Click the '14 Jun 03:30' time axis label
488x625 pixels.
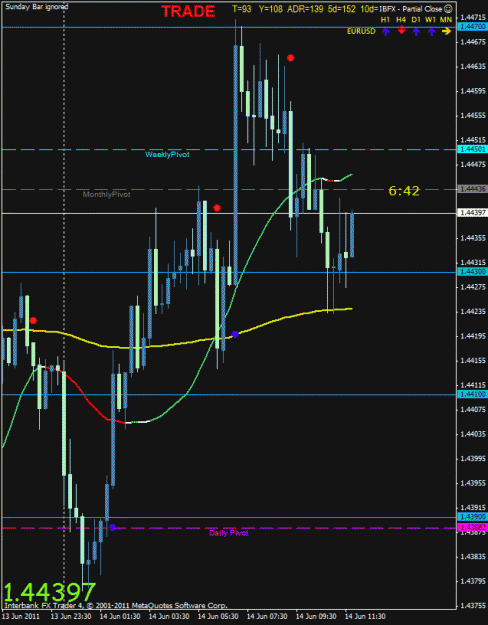coord(169,616)
